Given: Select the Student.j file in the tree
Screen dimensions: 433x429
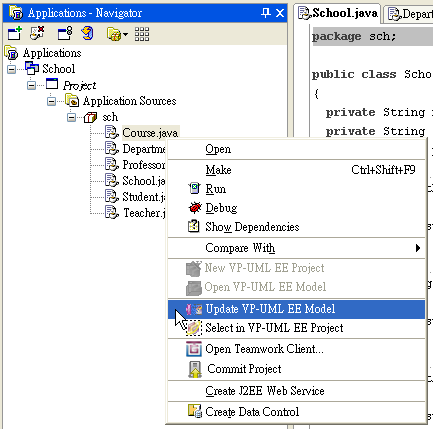Looking at the screenshot, I should pyautogui.click(x=144, y=197).
